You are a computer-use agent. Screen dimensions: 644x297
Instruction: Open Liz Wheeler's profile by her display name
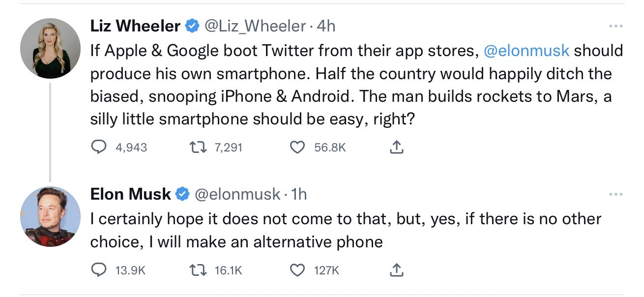coord(135,26)
